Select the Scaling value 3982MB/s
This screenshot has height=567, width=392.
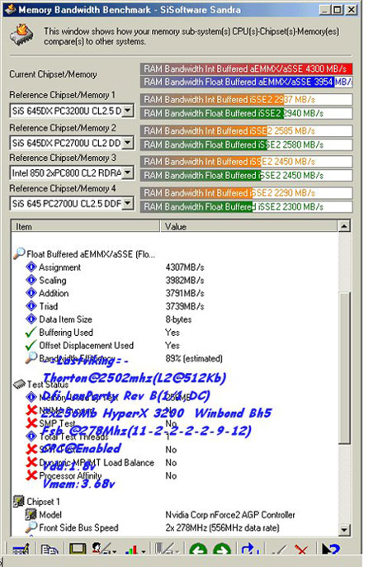click(185, 281)
